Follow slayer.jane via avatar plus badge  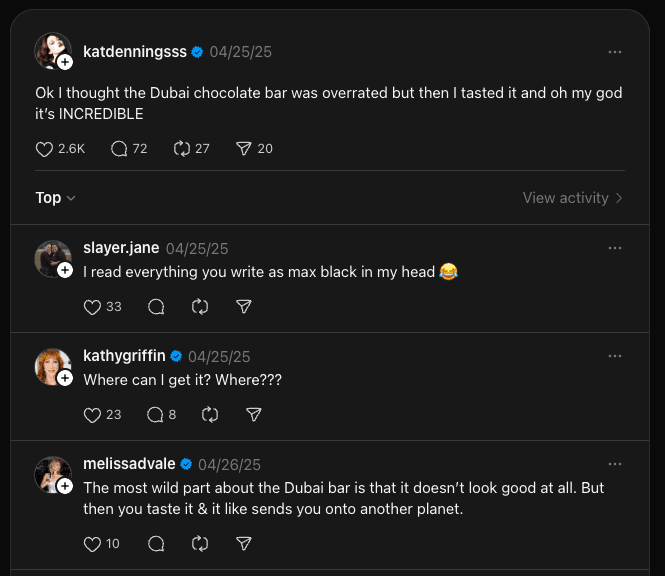[x=65, y=270]
